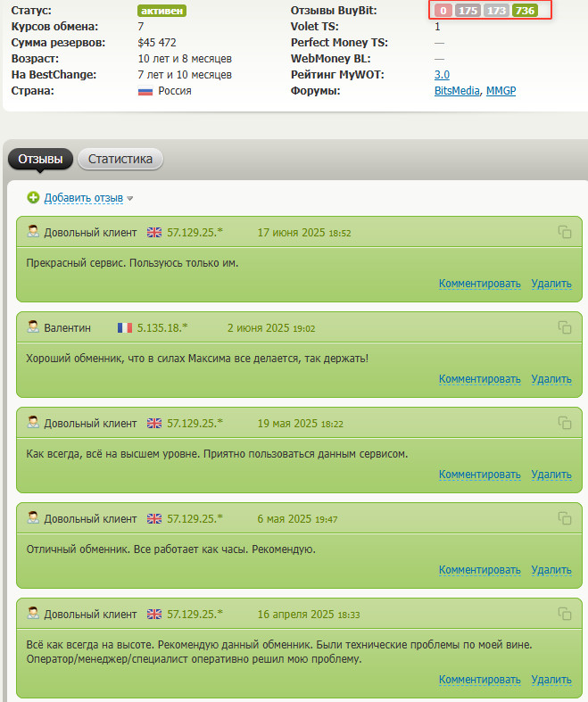Image resolution: width=588 pixels, height=702 pixels.
Task: Click the red 0 reviews badge
Action: coord(443,11)
